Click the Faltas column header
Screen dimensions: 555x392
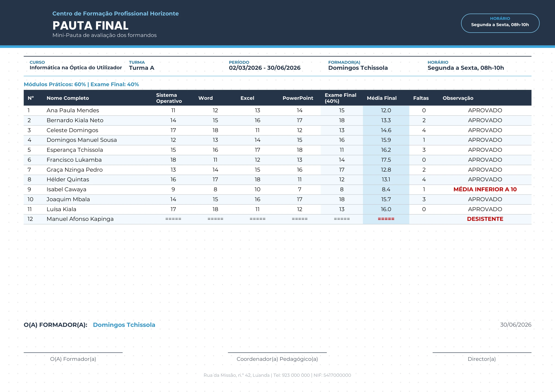coord(421,98)
